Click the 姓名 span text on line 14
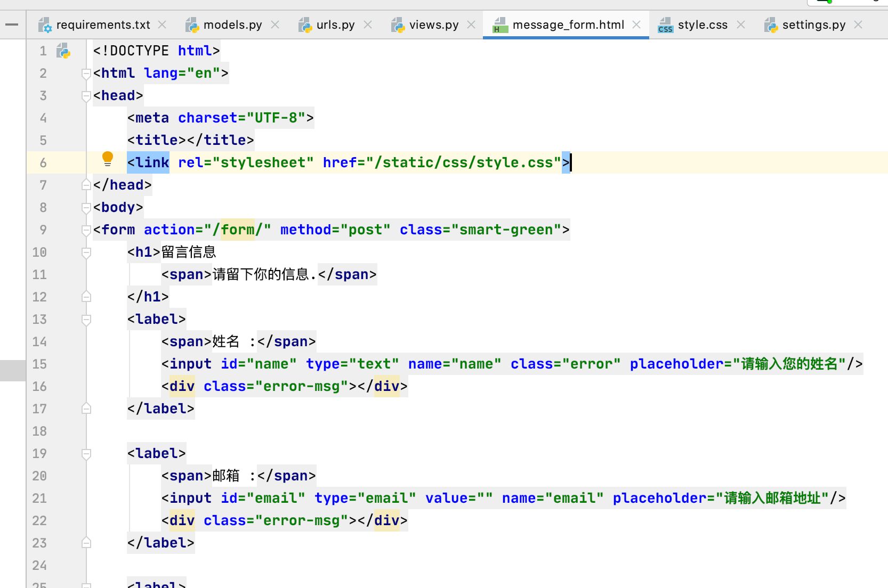This screenshot has height=588, width=888. 226,341
